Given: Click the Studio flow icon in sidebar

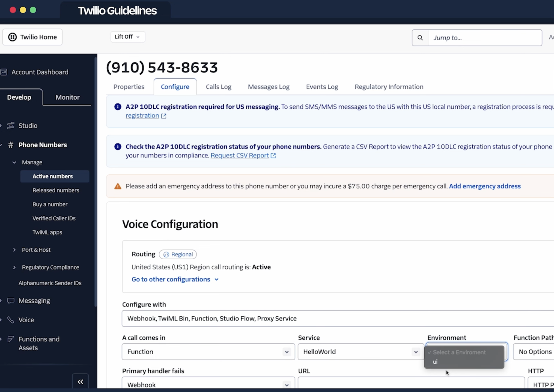Looking at the screenshot, I should pos(11,126).
